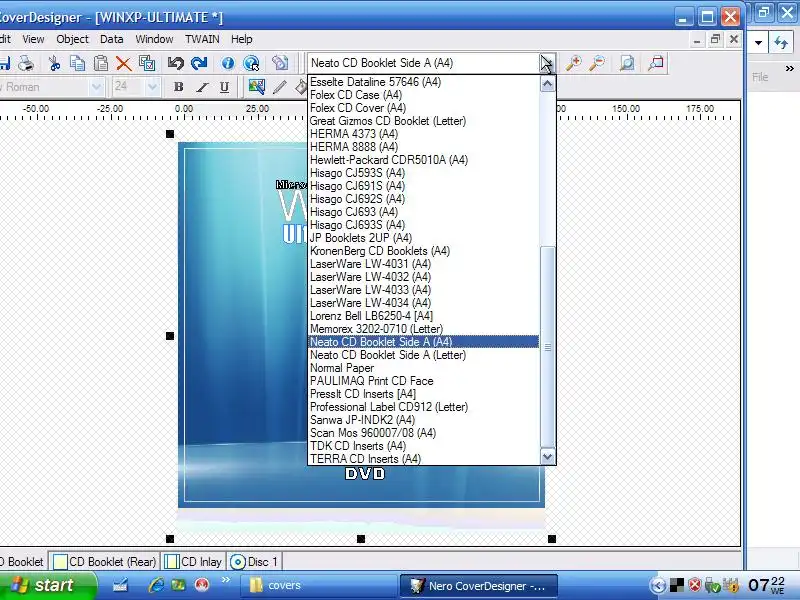Click the Select All checkboxes icon
Screen dimensions: 800x600
coord(147,63)
